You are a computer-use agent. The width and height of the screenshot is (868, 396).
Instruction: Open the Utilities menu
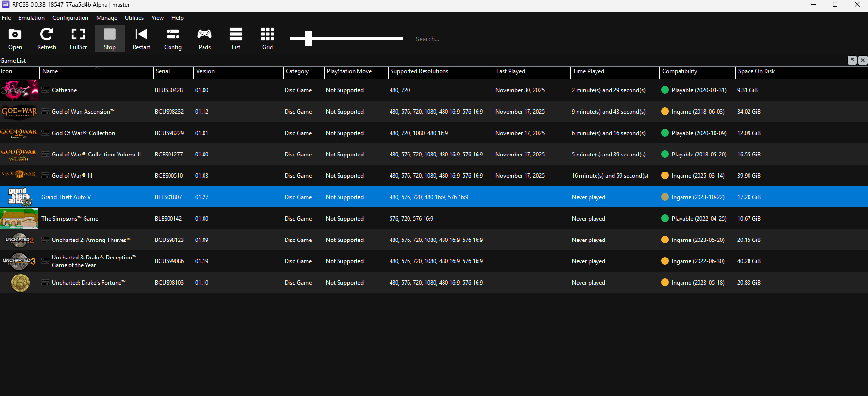point(134,18)
